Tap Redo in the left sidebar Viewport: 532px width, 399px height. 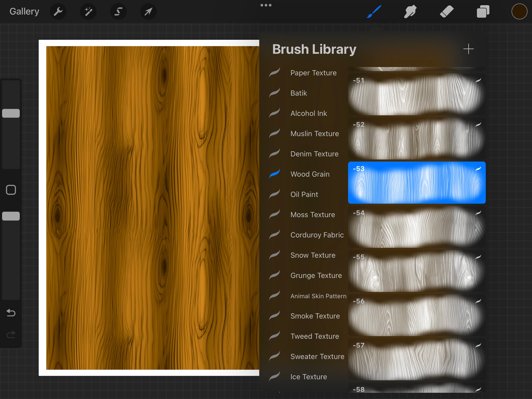point(11,335)
